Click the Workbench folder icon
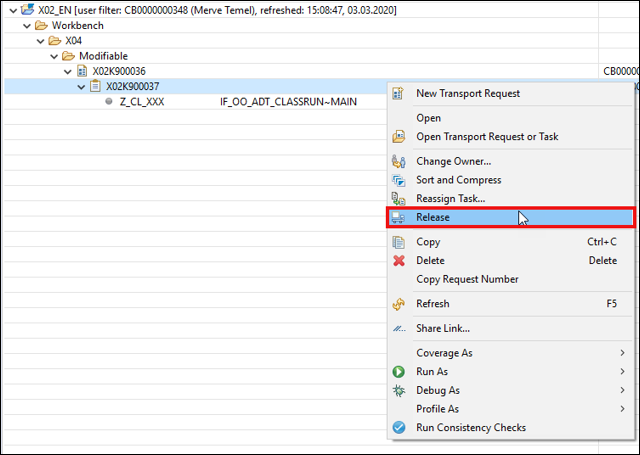The image size is (640, 455). pyautogui.click(x=41, y=26)
